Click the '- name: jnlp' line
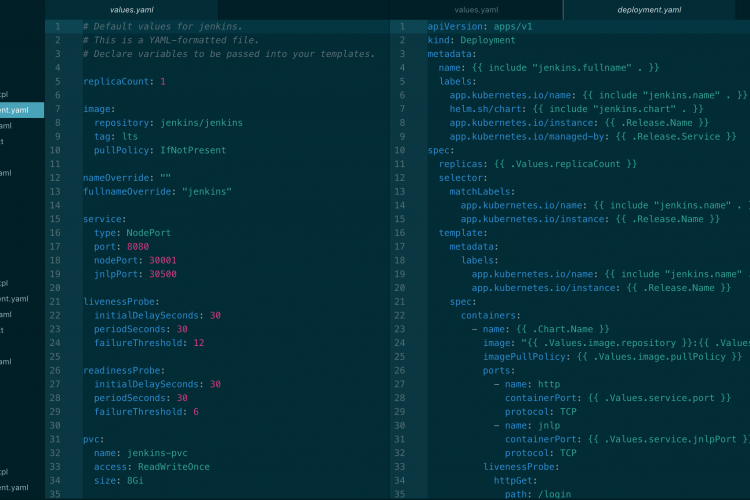Viewport: 750px width, 500px height. 527,426
